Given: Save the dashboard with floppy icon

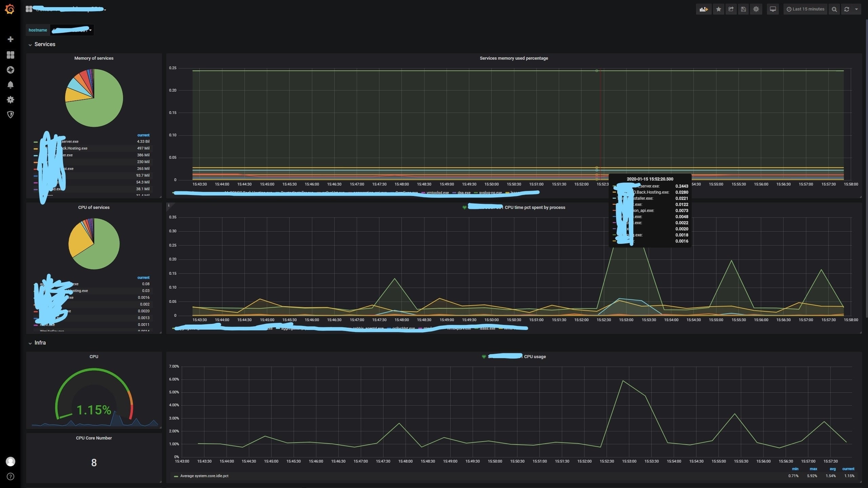Looking at the screenshot, I should 743,9.
